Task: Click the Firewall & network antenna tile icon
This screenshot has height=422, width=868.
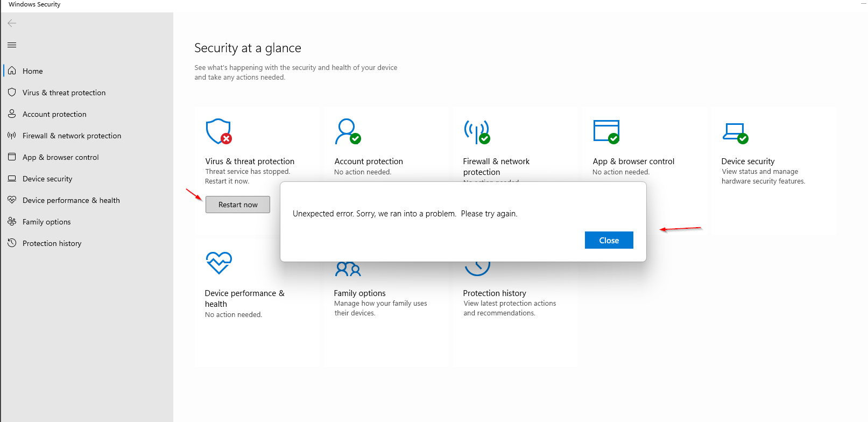Action: [477, 131]
